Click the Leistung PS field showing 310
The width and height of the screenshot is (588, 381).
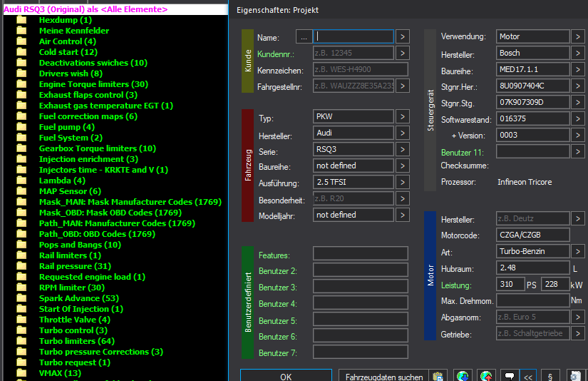tap(510, 284)
